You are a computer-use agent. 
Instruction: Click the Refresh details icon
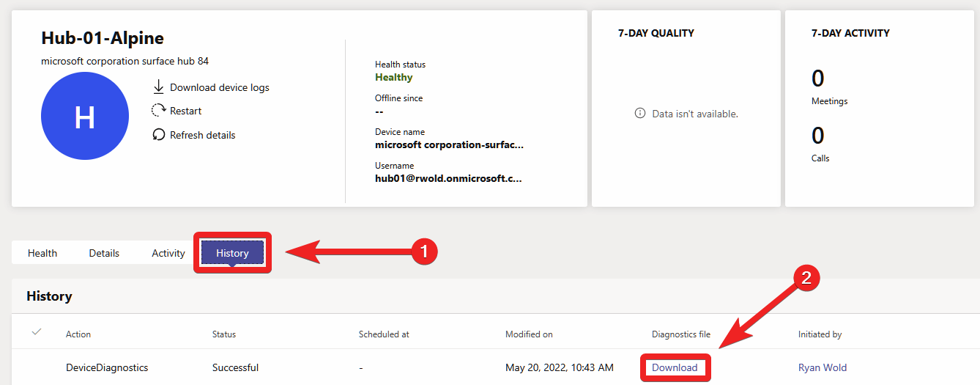pyautogui.click(x=158, y=135)
